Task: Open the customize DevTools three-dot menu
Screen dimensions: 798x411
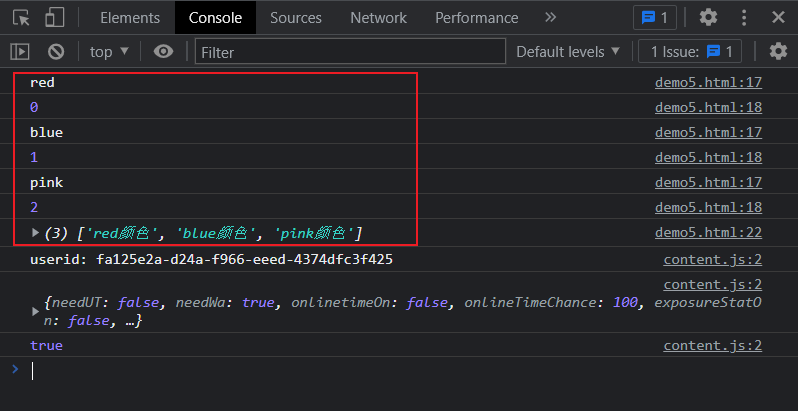Action: (x=743, y=17)
